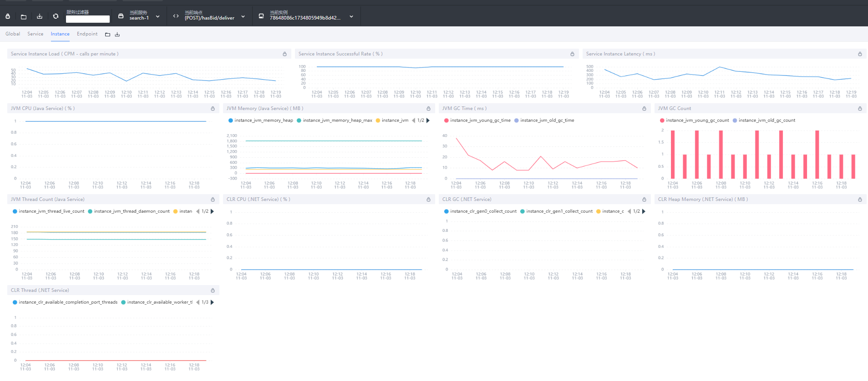868x381 pixels.
Task: Click lock icon on Service Instance Successful Rate
Action: (x=572, y=54)
